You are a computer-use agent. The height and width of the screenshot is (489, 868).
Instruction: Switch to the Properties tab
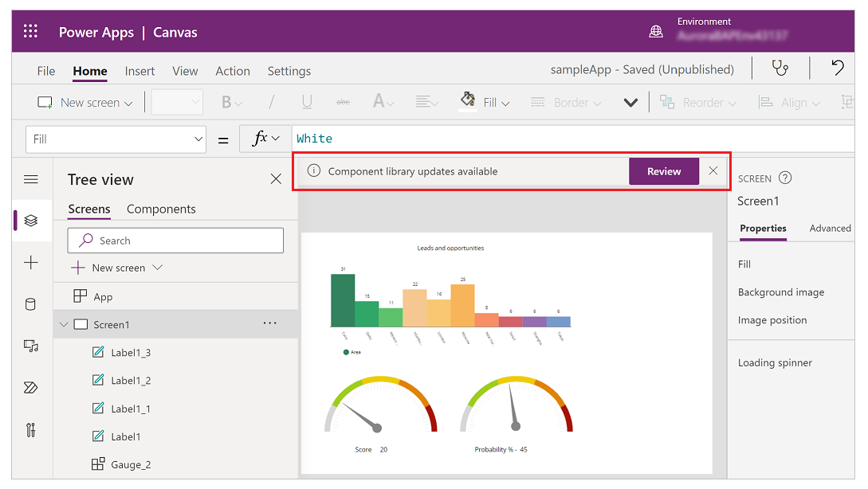click(x=763, y=229)
